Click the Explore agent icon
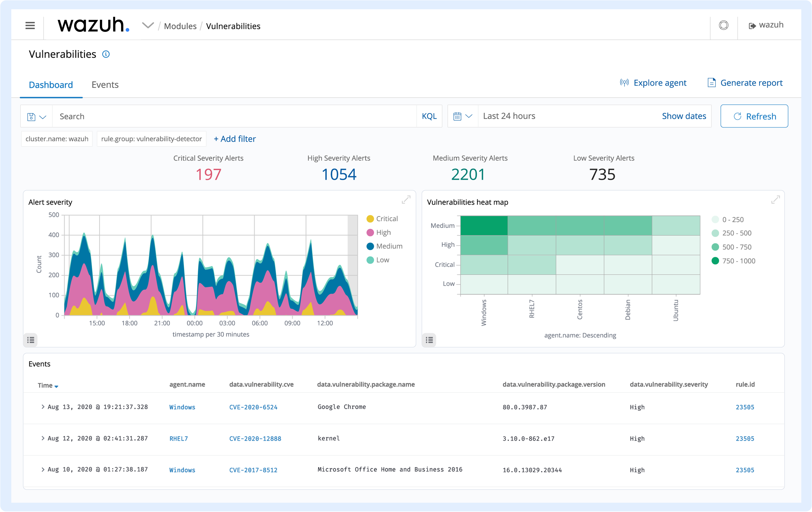 click(624, 83)
